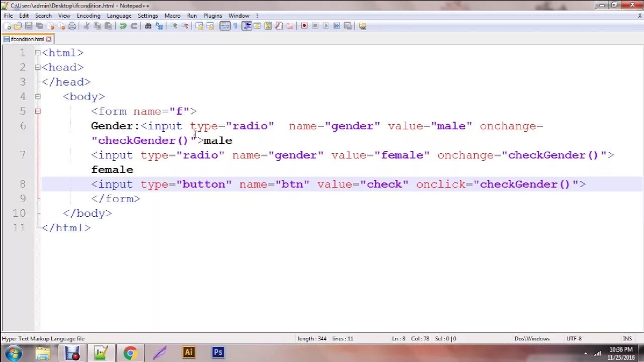This screenshot has width=644, height=362.
Task: Undo last edit with green arrow icon
Action: pos(123,26)
